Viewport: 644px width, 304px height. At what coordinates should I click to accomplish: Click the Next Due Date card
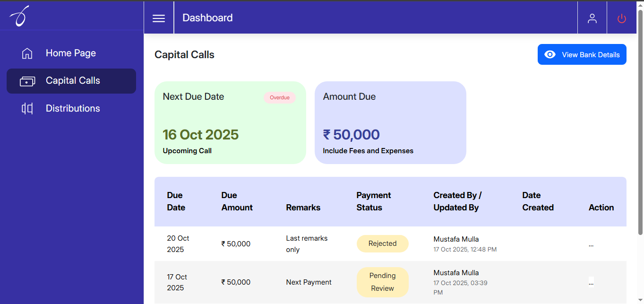[x=230, y=123]
